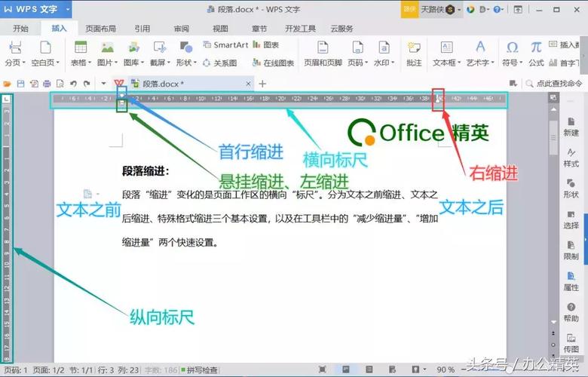Go to the 引用 tab
The height and width of the screenshot is (377, 588).
click(142, 29)
